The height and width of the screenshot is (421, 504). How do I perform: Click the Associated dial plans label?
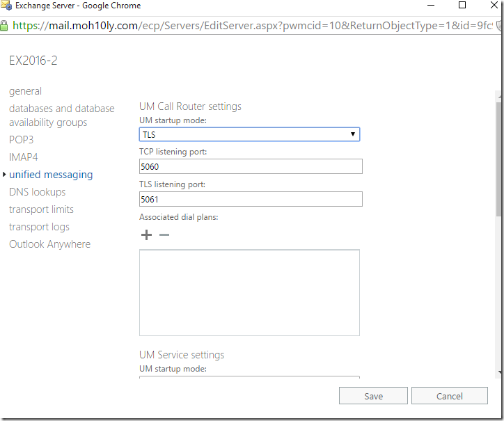click(179, 217)
